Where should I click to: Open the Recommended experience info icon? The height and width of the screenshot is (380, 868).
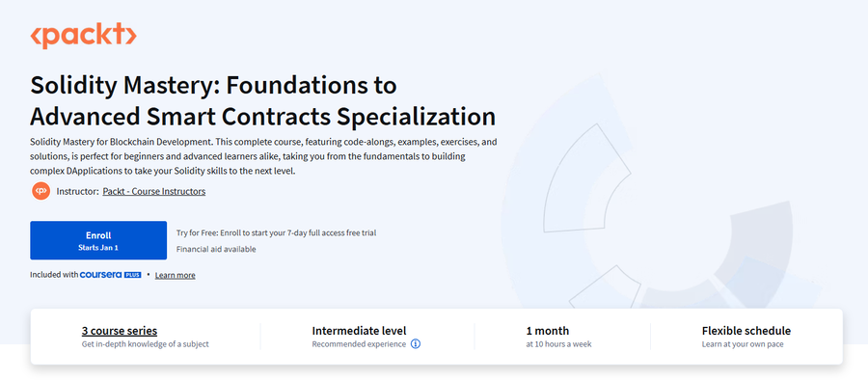click(416, 344)
